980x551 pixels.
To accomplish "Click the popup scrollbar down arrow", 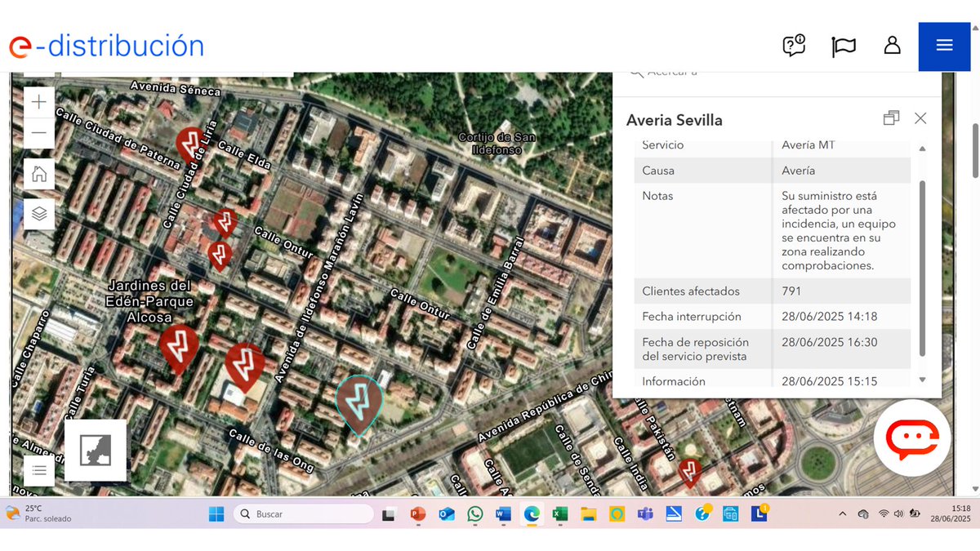I will click(x=923, y=380).
